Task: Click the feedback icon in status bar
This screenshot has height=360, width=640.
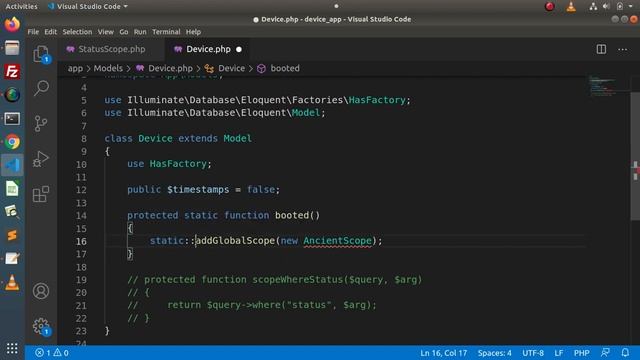Action: (x=605, y=353)
